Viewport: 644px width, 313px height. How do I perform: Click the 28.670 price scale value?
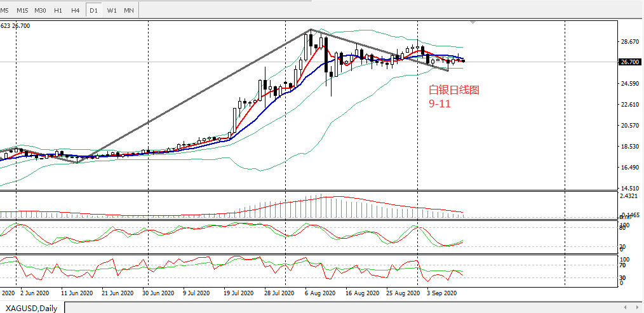click(x=631, y=42)
